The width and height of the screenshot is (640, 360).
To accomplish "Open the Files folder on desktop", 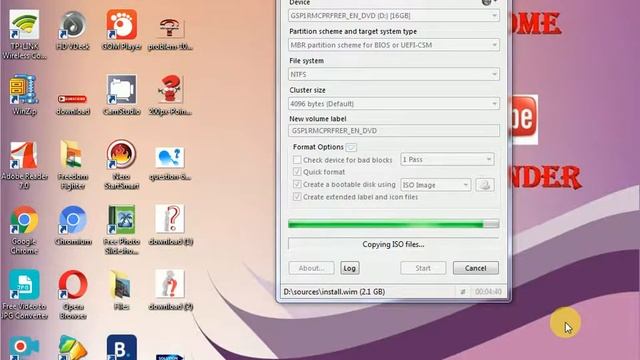I will click(121, 291).
